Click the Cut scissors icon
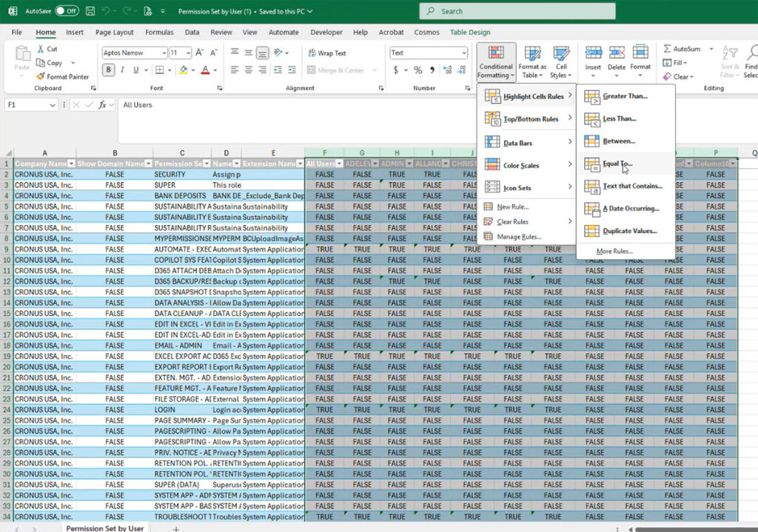Screen dimensions: 758x532 (x=41, y=49)
